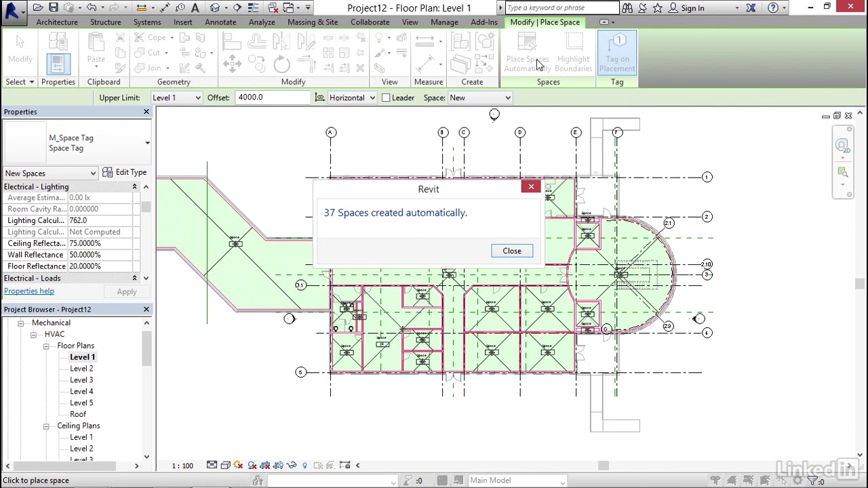Toggle the Leader checkbox in options bar
This screenshot has height=488, width=868.
tap(386, 98)
